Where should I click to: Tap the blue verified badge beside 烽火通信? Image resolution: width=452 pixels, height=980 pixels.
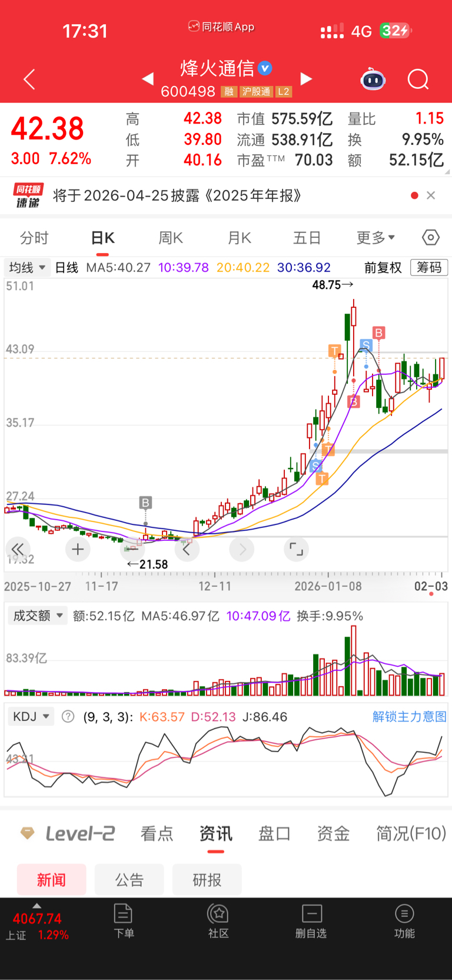click(265, 68)
